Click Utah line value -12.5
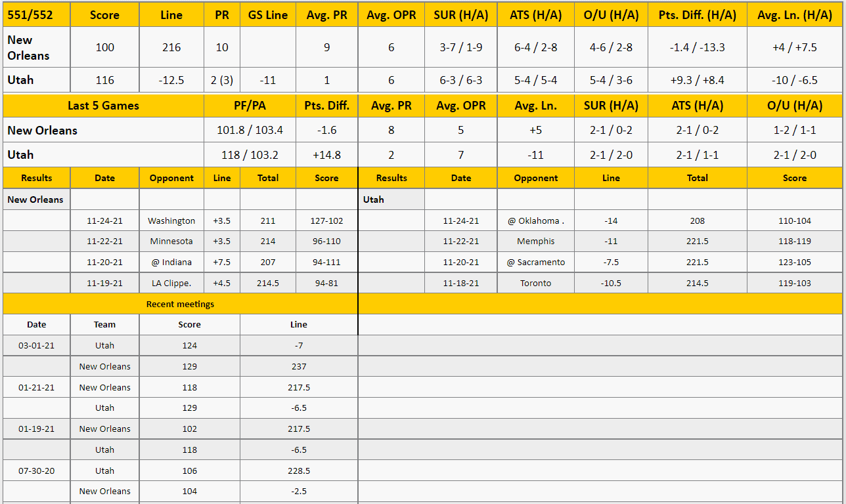The height and width of the screenshot is (504, 846). [171, 80]
